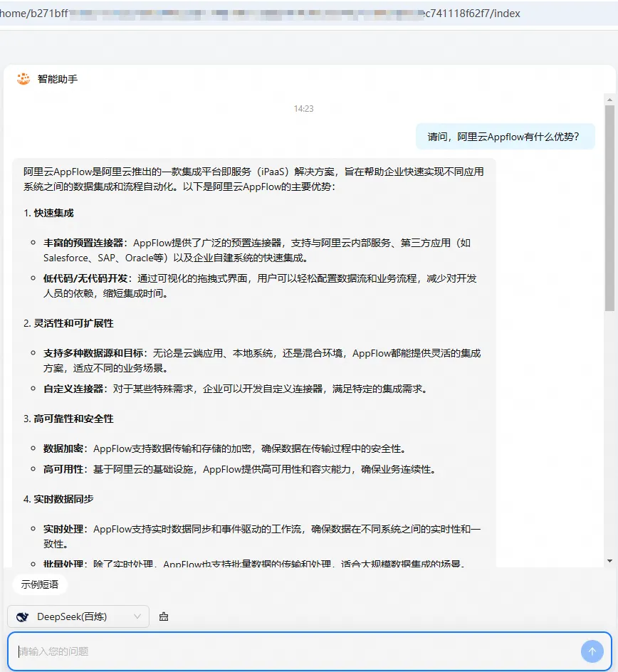The width and height of the screenshot is (618, 672).
Task: Click the bold text 低代码/无代码开发
Action: [85, 278]
